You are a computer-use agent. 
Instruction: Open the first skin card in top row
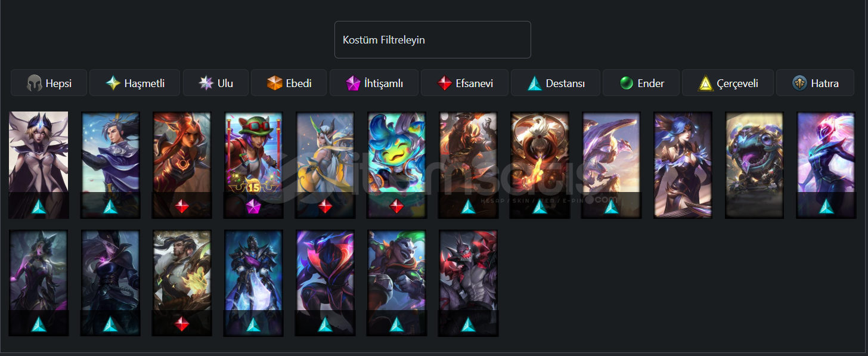point(39,165)
